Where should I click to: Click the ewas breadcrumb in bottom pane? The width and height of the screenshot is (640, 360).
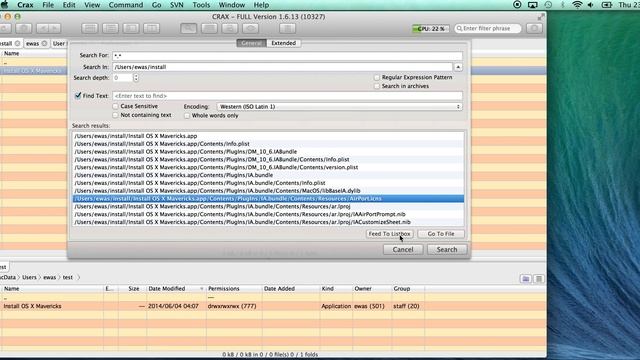click(49, 277)
